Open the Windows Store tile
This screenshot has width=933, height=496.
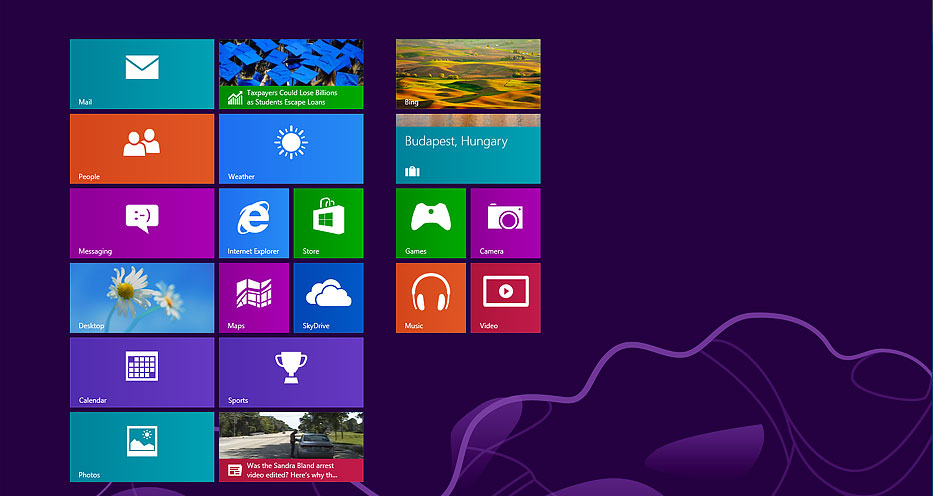point(328,223)
